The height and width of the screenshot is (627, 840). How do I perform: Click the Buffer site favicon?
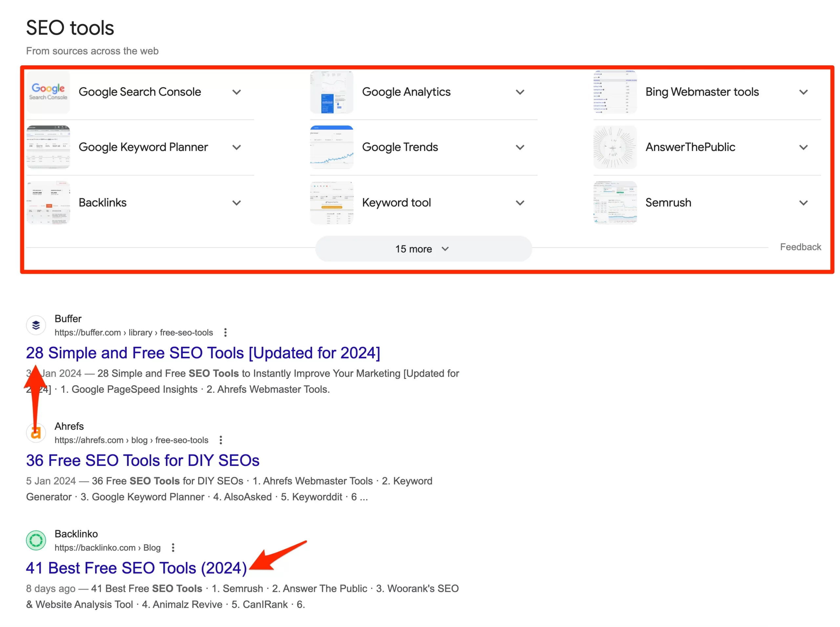tap(36, 325)
